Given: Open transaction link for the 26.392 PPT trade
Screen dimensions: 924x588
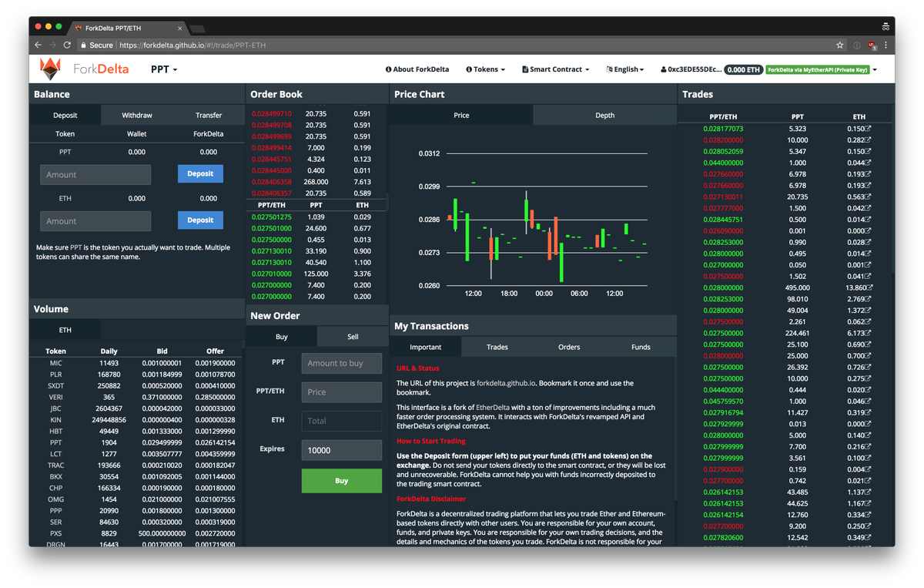Looking at the screenshot, I should click(x=869, y=367).
